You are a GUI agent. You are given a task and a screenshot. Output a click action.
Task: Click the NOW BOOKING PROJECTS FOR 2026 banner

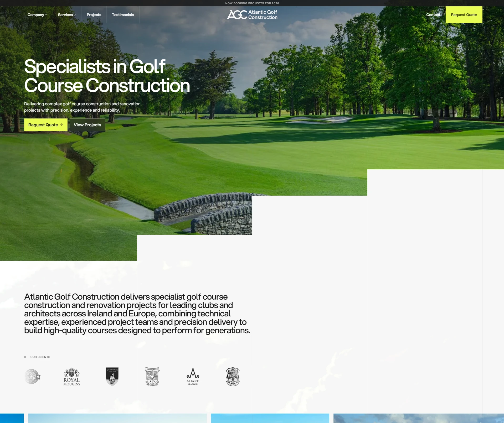pos(252,3)
